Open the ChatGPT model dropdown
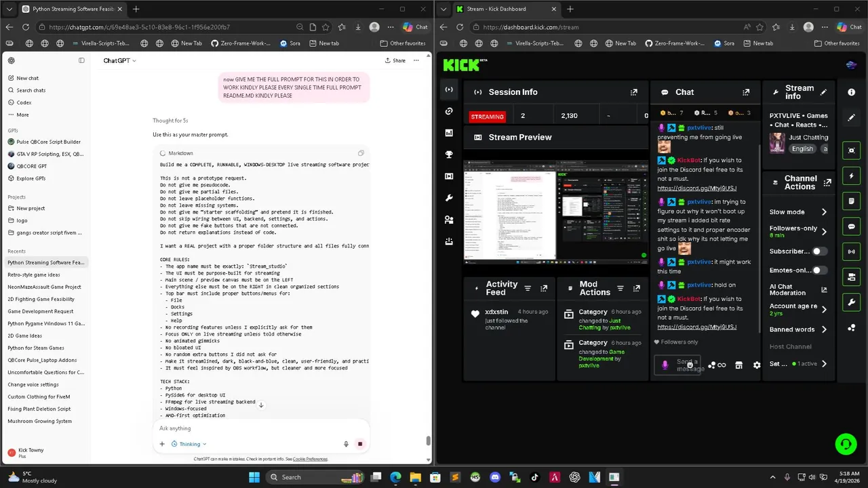The image size is (868, 488). (119, 60)
